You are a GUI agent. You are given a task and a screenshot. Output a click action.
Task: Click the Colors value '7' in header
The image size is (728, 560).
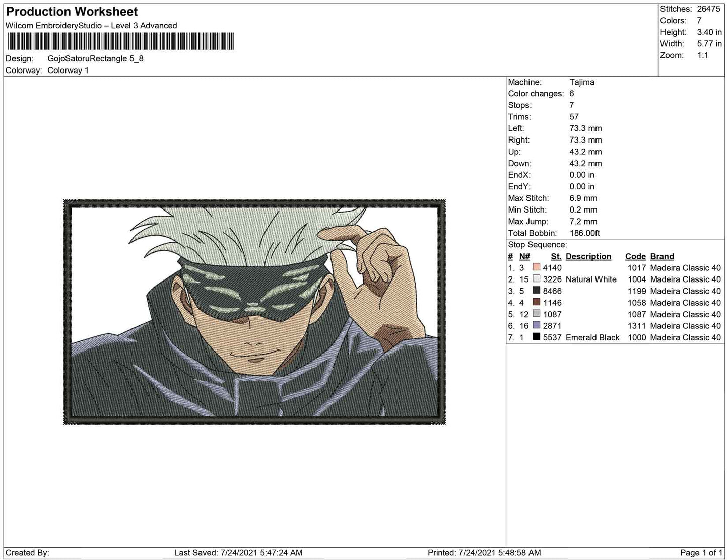pyautogui.click(x=699, y=20)
